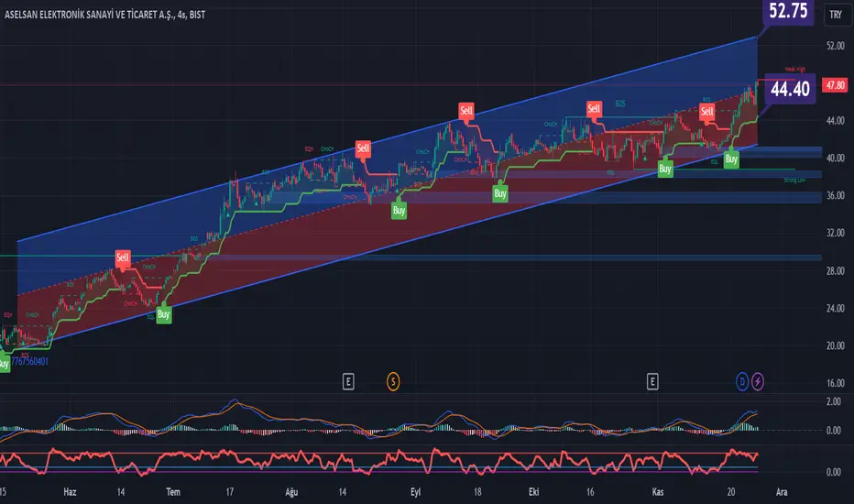
Task: Click the 'Eyl' date on time axis
Action: tap(416, 492)
